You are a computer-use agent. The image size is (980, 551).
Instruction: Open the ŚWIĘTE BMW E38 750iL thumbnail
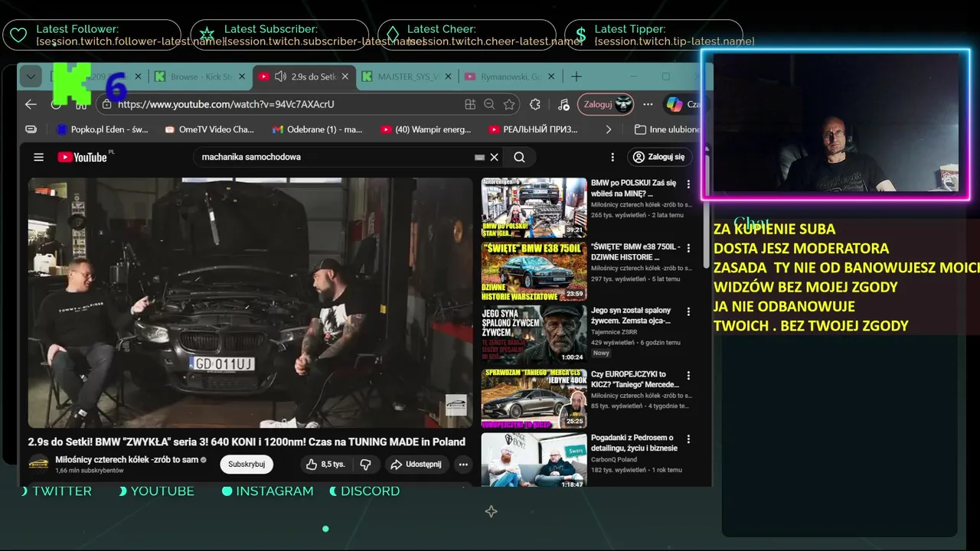tap(534, 271)
